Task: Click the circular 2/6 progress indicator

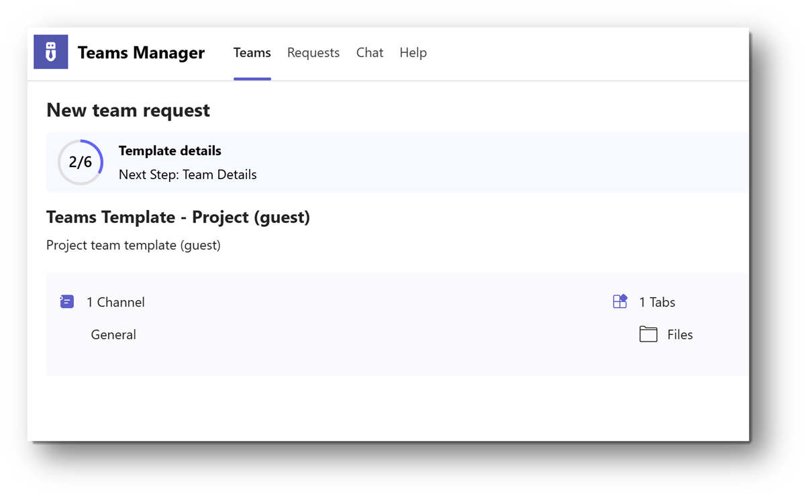Action: (x=81, y=162)
